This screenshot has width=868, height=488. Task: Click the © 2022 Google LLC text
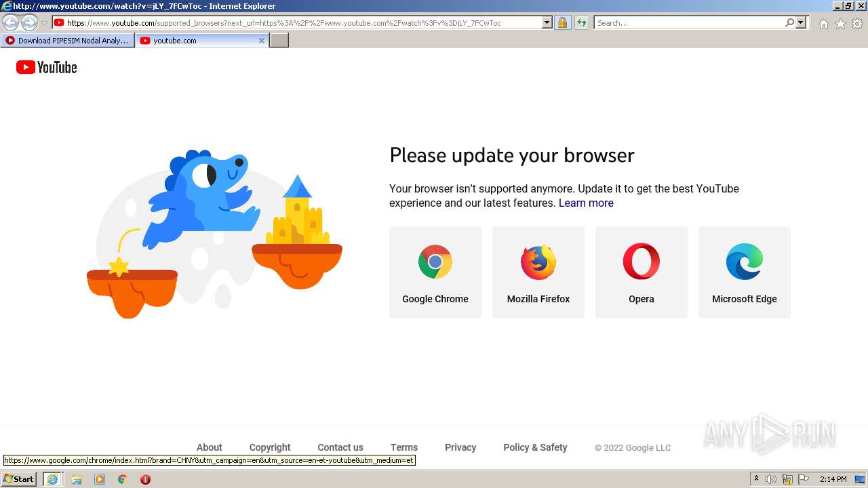click(633, 448)
